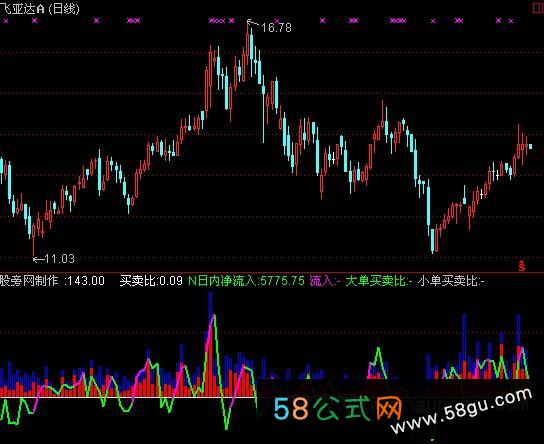Click the 飞亚达A stock title
Viewport: 544px width, 444px height.
pyautogui.click(x=22, y=9)
